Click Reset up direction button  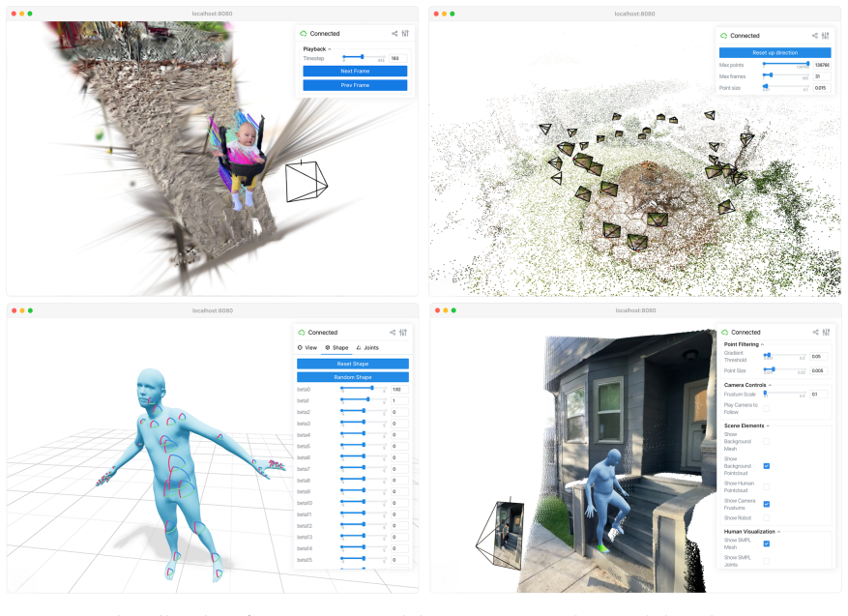click(775, 52)
